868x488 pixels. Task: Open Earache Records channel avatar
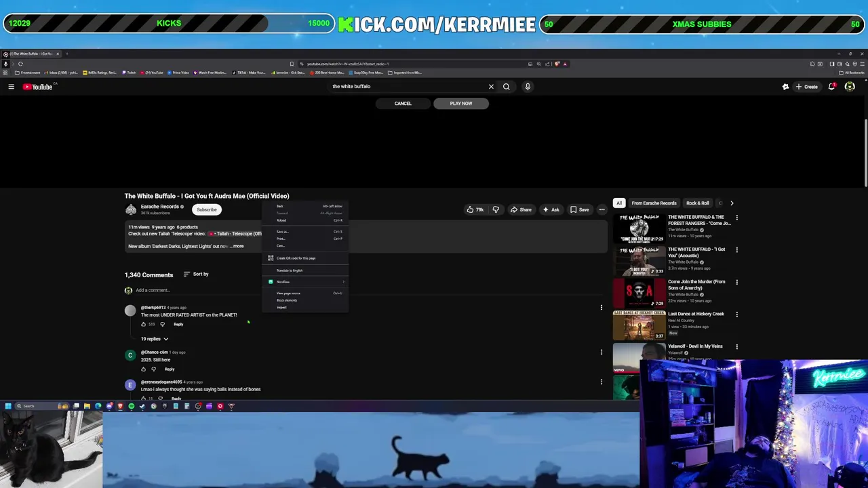[131, 209]
